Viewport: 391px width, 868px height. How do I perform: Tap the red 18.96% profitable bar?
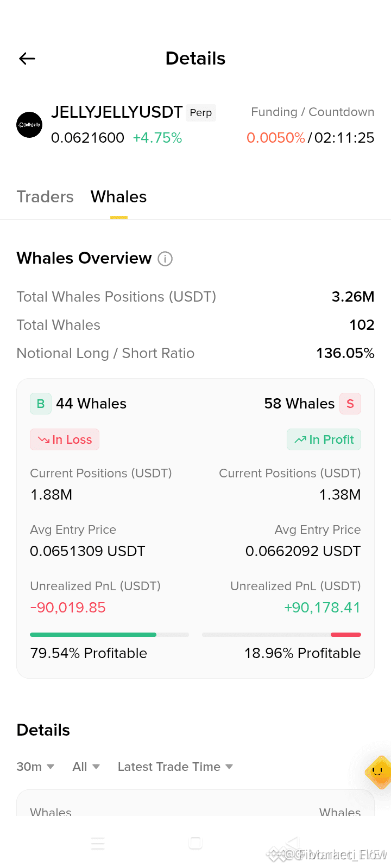point(346,634)
